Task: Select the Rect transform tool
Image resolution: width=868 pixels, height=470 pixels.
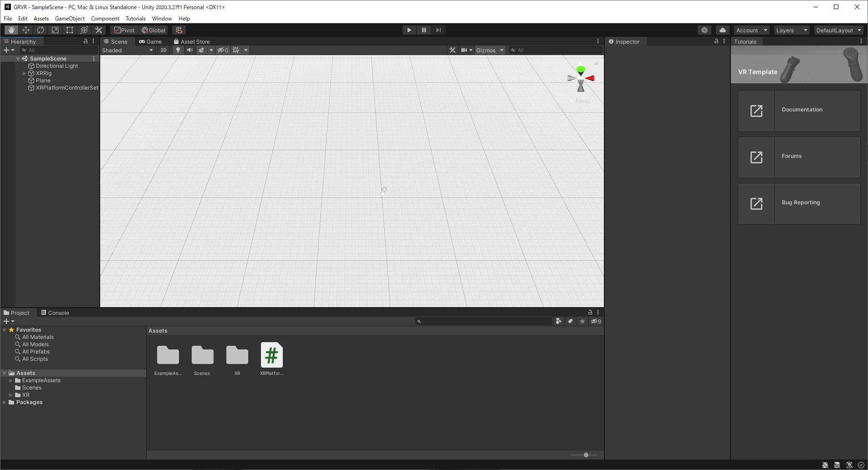Action: (70, 30)
